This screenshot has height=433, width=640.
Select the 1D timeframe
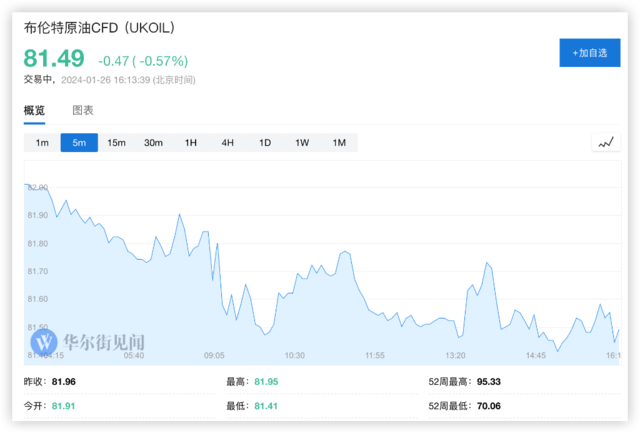coord(265,143)
